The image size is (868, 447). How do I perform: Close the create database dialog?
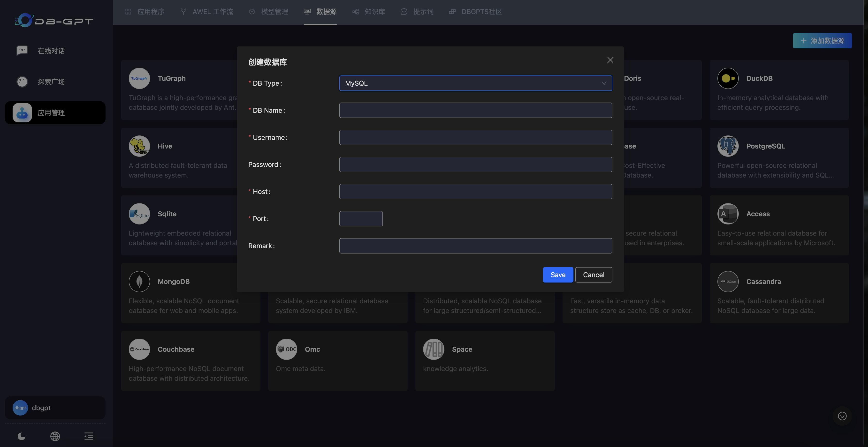[610, 60]
